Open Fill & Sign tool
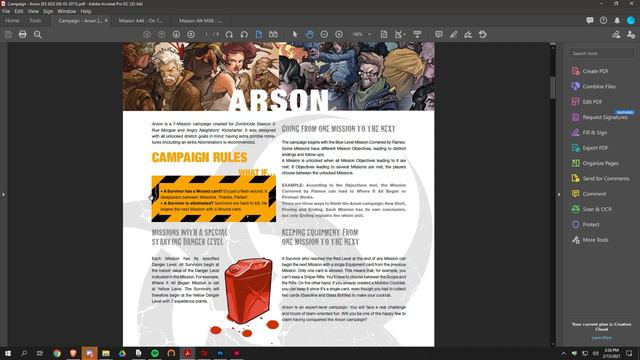640x360 pixels. coord(589,133)
